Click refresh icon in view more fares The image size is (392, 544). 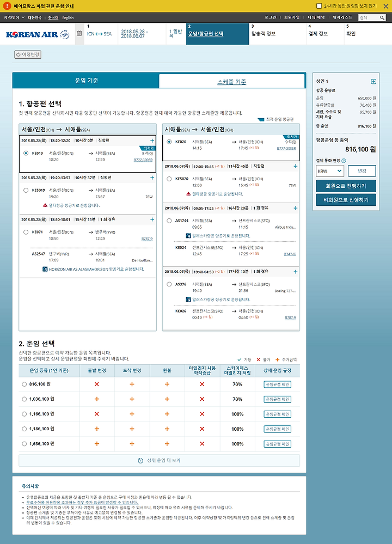(x=140, y=461)
